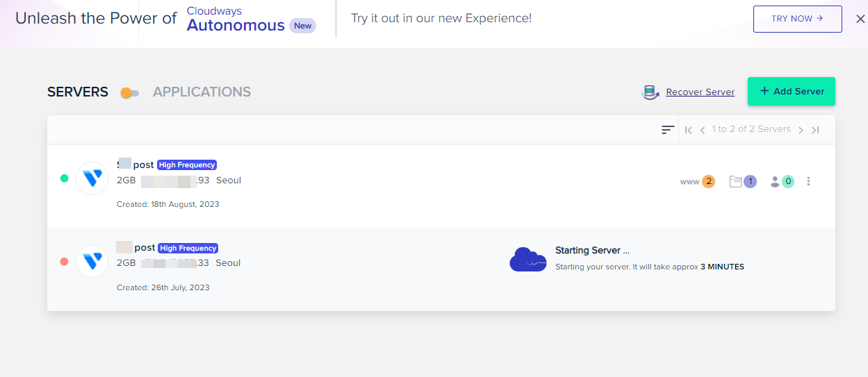
Task: Click Vultr logo of August 2023 server
Action: [x=92, y=178]
